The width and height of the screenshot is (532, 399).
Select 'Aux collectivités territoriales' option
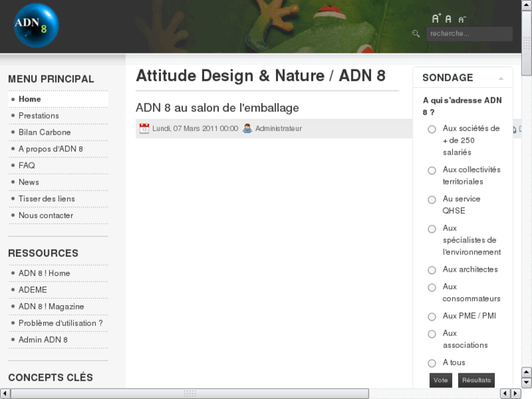(432, 171)
